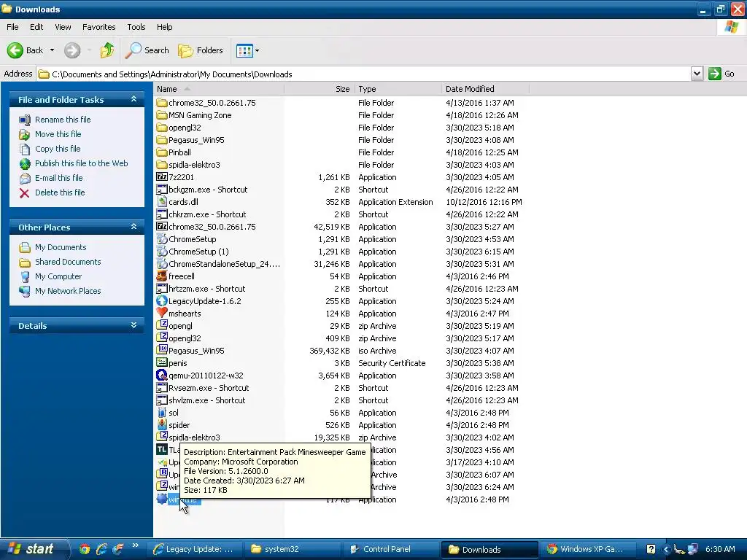Image resolution: width=747 pixels, height=560 pixels.
Task: Open the View menu
Action: point(63,27)
